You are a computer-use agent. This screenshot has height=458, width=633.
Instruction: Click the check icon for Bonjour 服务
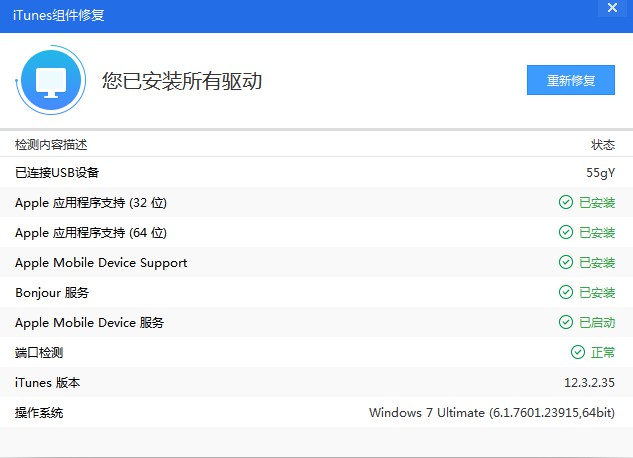[566, 292]
